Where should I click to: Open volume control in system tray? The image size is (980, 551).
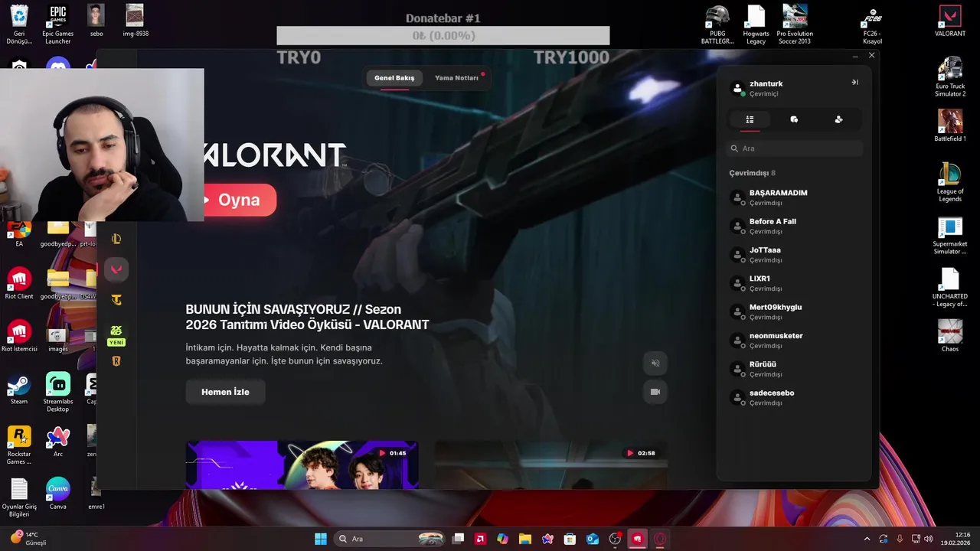(929, 539)
